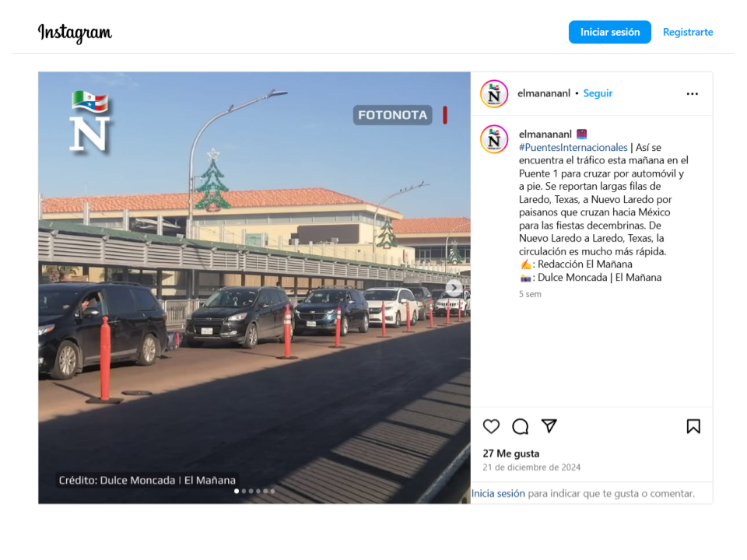Open elmanananl avatar beside caption
The image size is (747, 560).
click(x=494, y=139)
